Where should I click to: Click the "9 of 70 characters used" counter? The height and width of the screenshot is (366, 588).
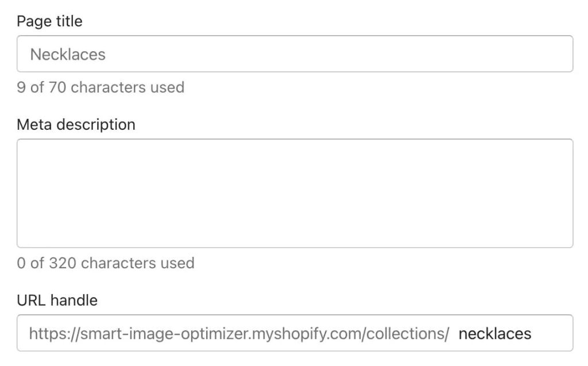[100, 87]
